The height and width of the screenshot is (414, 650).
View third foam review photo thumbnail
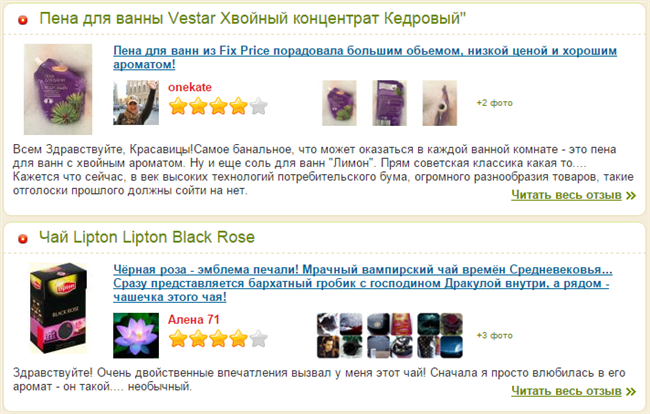click(x=440, y=103)
